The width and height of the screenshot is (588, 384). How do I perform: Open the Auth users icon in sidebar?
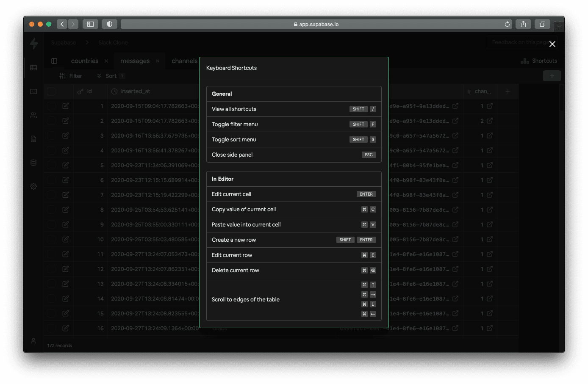[x=33, y=115]
